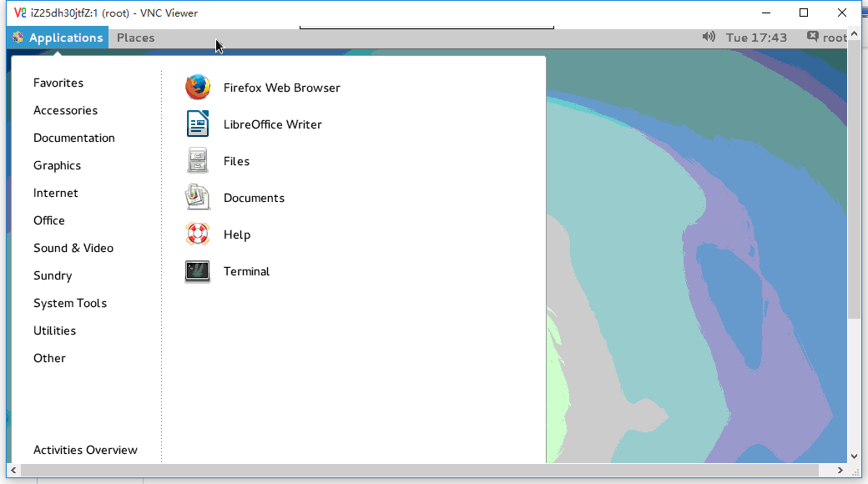Open Firefox Web Browser icon
Screen dimensions: 868x484
pyautogui.click(x=198, y=88)
